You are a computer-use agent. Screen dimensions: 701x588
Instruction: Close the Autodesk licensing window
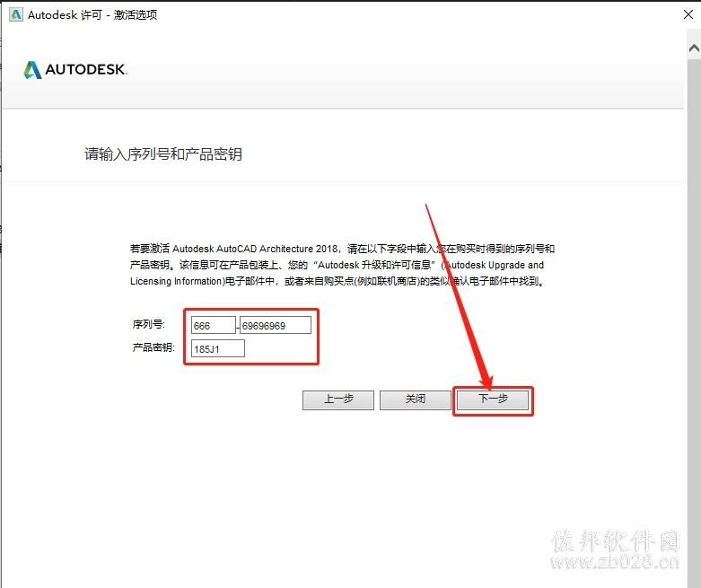(688, 14)
